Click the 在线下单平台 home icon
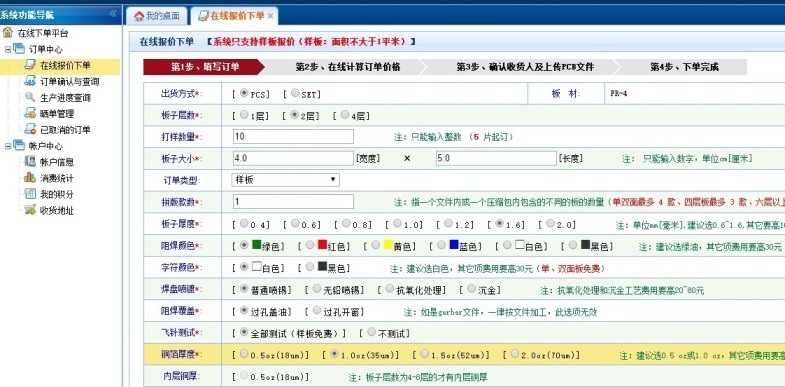 coord(7,33)
